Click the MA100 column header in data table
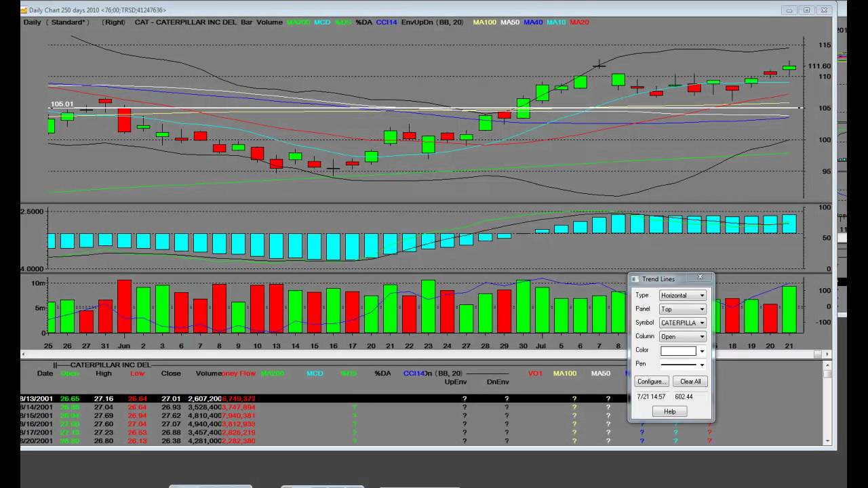 565,373
